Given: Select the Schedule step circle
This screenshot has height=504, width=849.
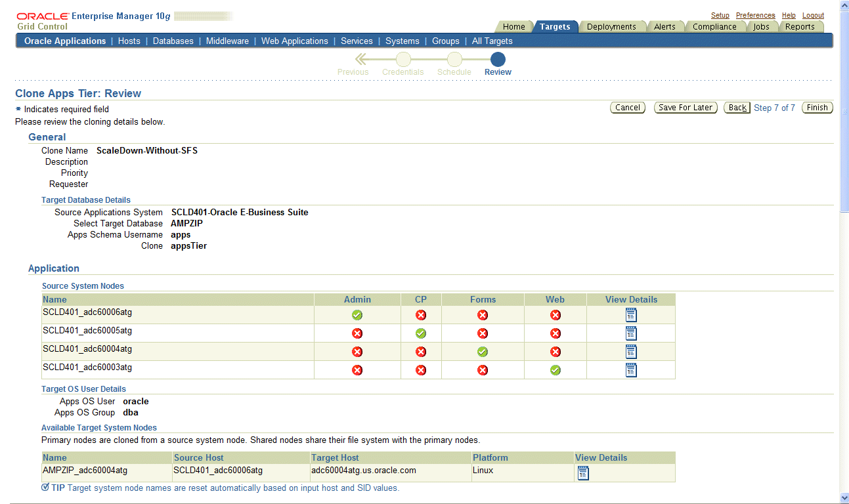Looking at the screenshot, I should point(454,59).
